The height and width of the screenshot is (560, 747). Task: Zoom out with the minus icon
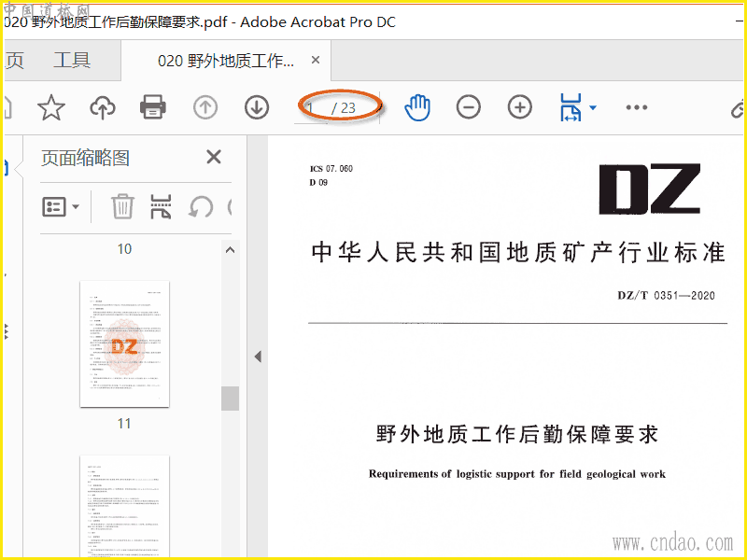469,107
